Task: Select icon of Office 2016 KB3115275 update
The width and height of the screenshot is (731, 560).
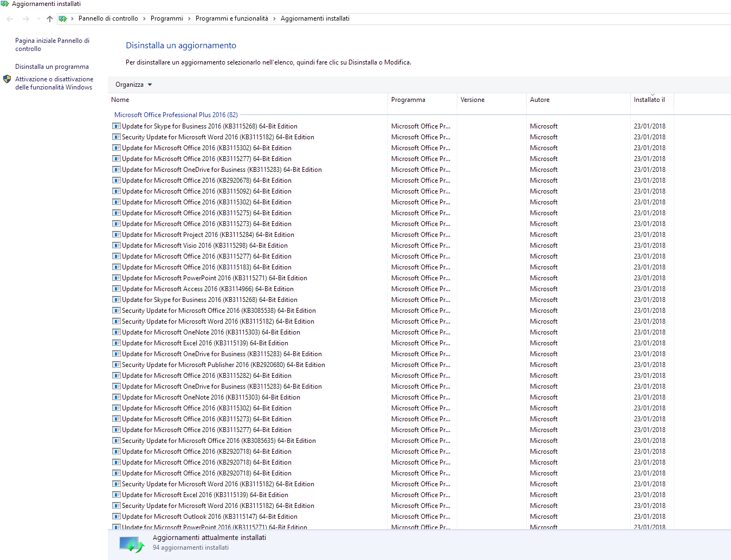Action: [x=117, y=213]
